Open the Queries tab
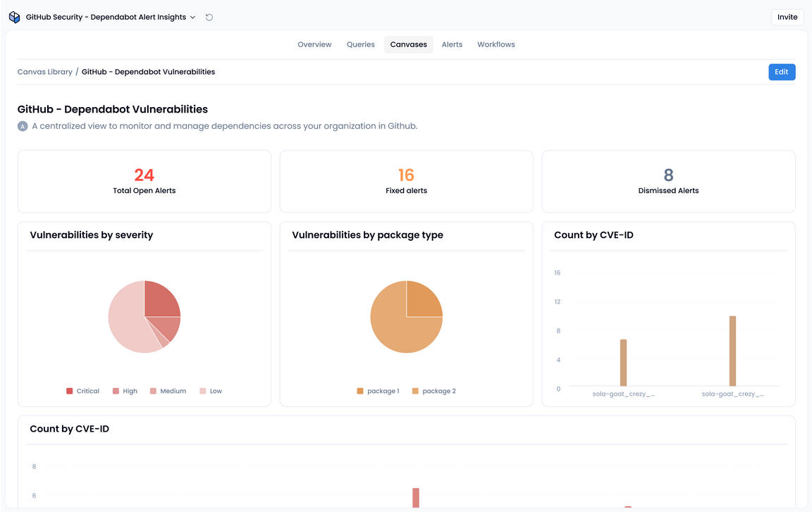Viewport: 812px width, 512px height. [360, 44]
